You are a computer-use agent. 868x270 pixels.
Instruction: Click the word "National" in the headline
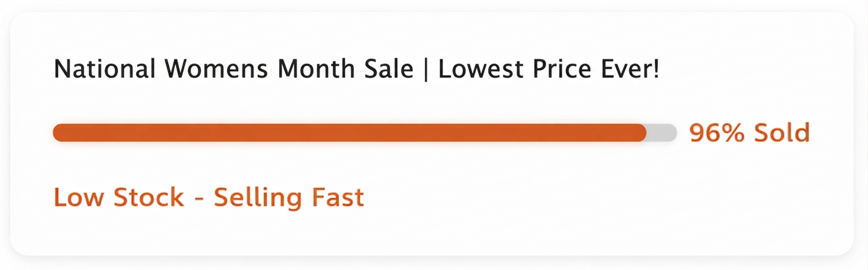pos(105,70)
